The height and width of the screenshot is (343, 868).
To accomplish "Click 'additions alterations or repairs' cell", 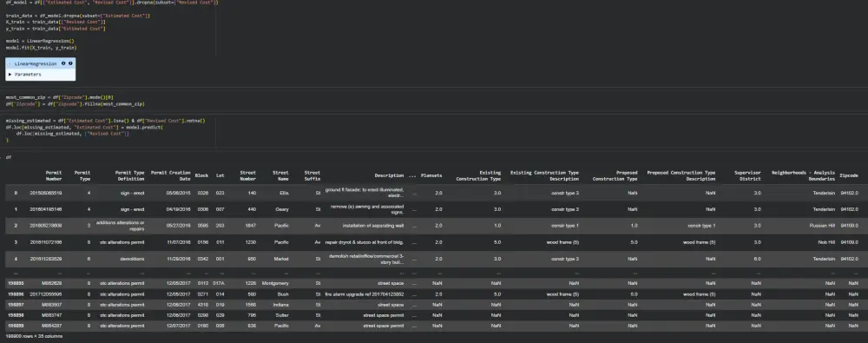I will point(120,226).
